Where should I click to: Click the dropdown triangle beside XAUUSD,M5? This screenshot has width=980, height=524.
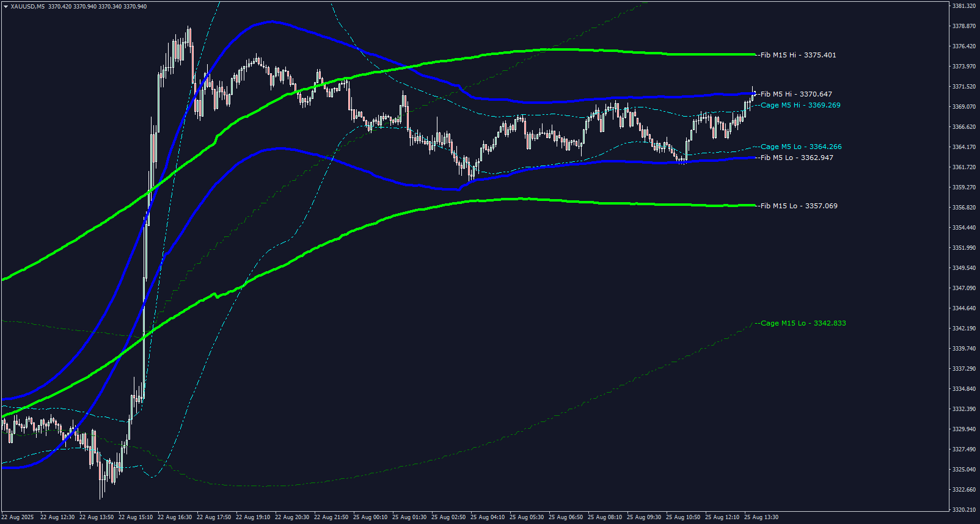pyautogui.click(x=6, y=7)
